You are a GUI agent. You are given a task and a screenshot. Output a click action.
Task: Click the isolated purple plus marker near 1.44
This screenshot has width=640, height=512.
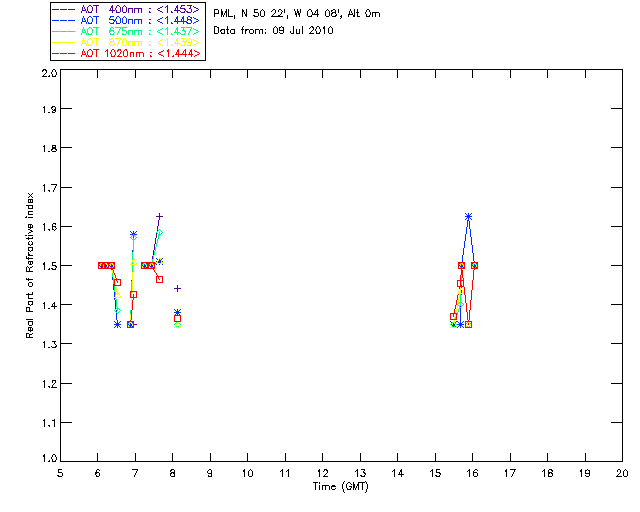point(177,289)
